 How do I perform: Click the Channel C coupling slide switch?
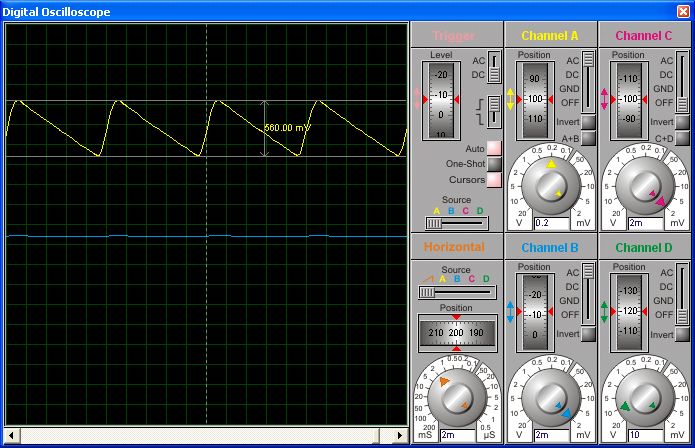683,82
